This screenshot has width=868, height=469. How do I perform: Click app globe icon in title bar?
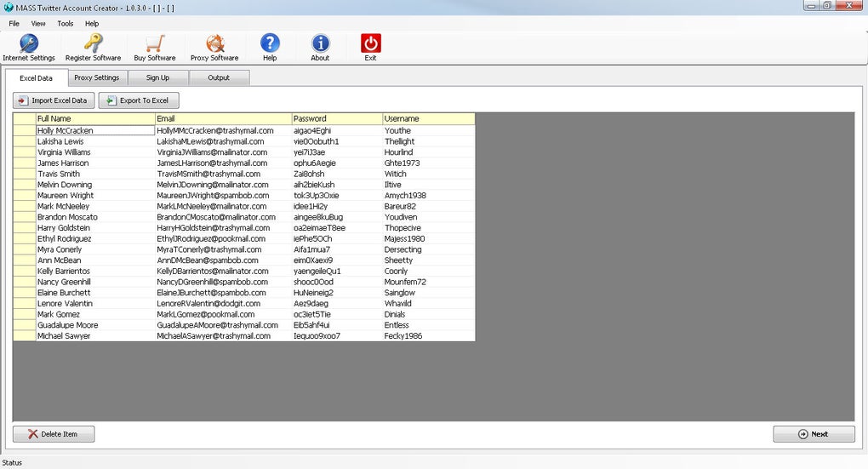9,8
